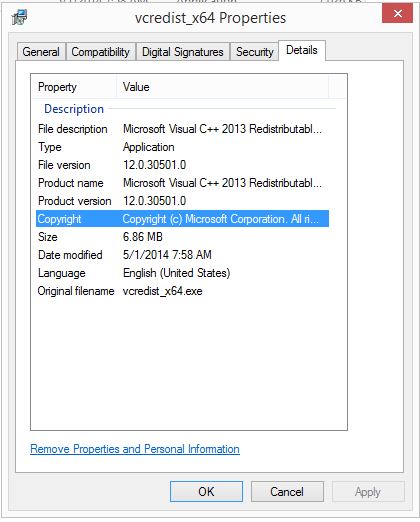Click the Cancel button
Viewport: 420px width, 522px height.
pos(287,491)
